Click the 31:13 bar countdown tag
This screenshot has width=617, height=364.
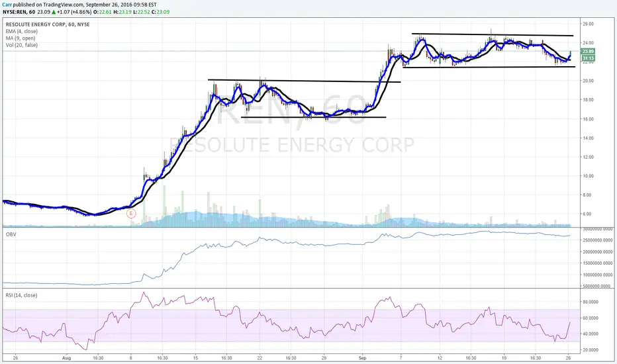[x=588, y=58]
